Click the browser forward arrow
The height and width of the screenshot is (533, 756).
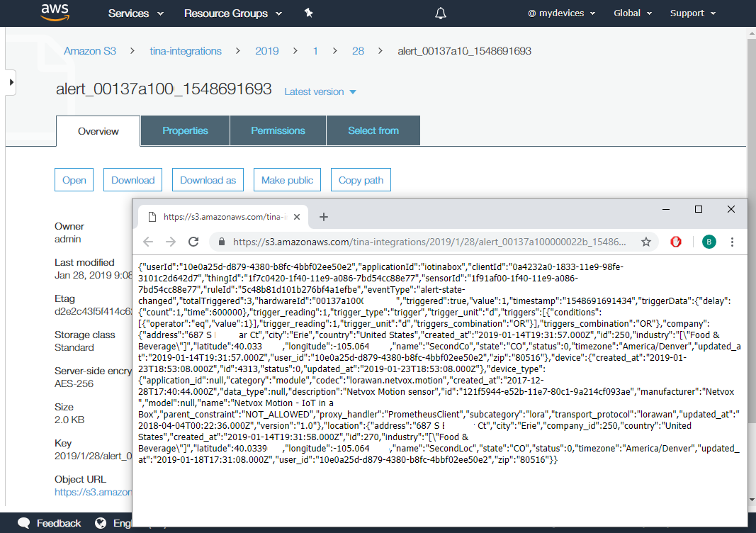click(x=171, y=242)
